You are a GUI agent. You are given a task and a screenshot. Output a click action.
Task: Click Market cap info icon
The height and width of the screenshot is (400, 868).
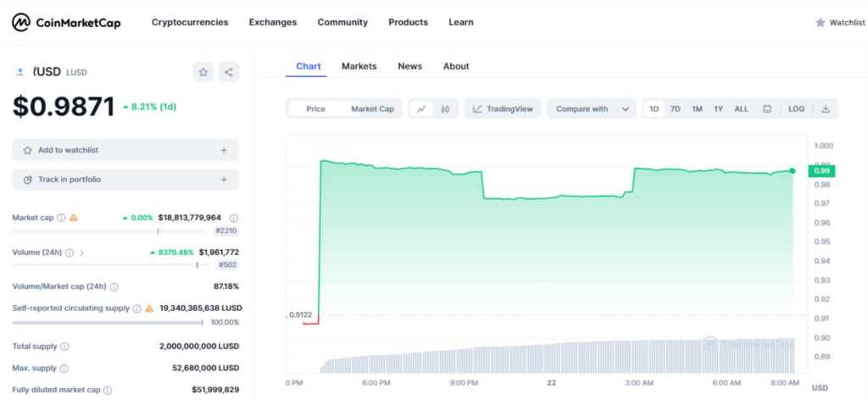click(x=61, y=218)
